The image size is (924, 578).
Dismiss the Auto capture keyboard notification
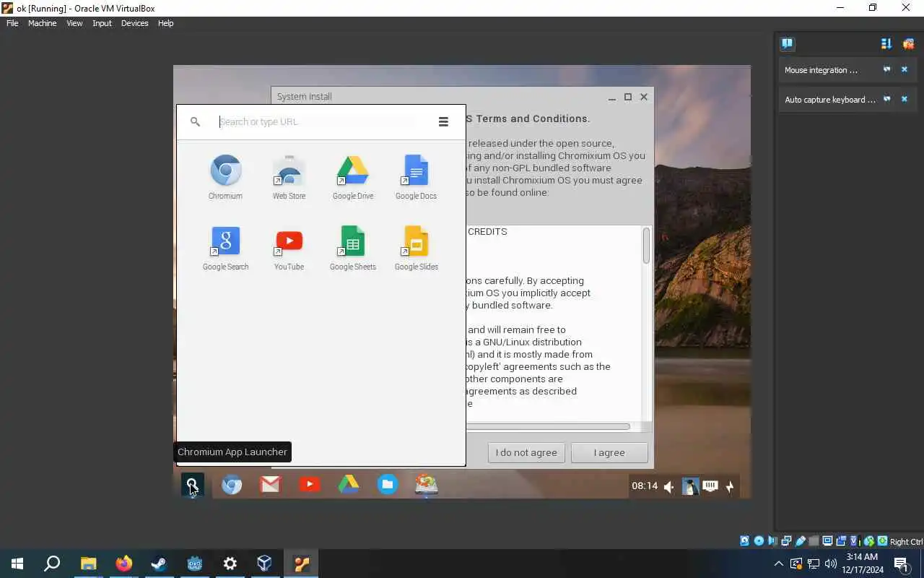905,100
